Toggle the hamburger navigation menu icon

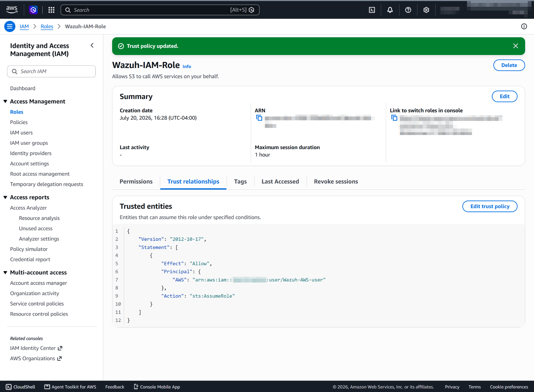(x=10, y=26)
